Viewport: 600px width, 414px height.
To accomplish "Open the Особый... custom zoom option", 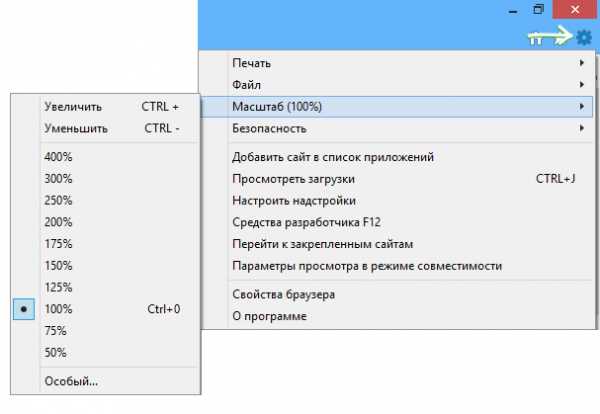I will 71,380.
